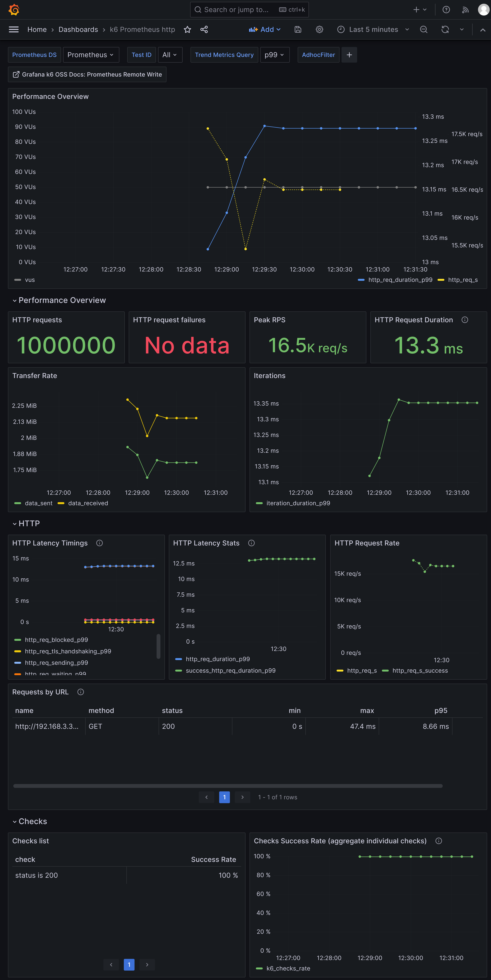Open the news RSS feed icon
491x980 pixels.
pyautogui.click(x=465, y=10)
